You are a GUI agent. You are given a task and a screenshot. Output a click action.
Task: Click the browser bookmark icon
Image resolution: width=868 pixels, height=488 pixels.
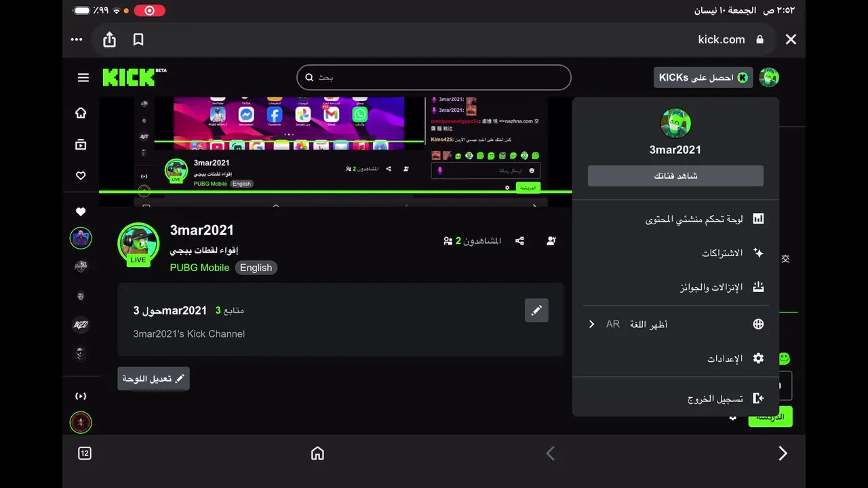click(138, 40)
